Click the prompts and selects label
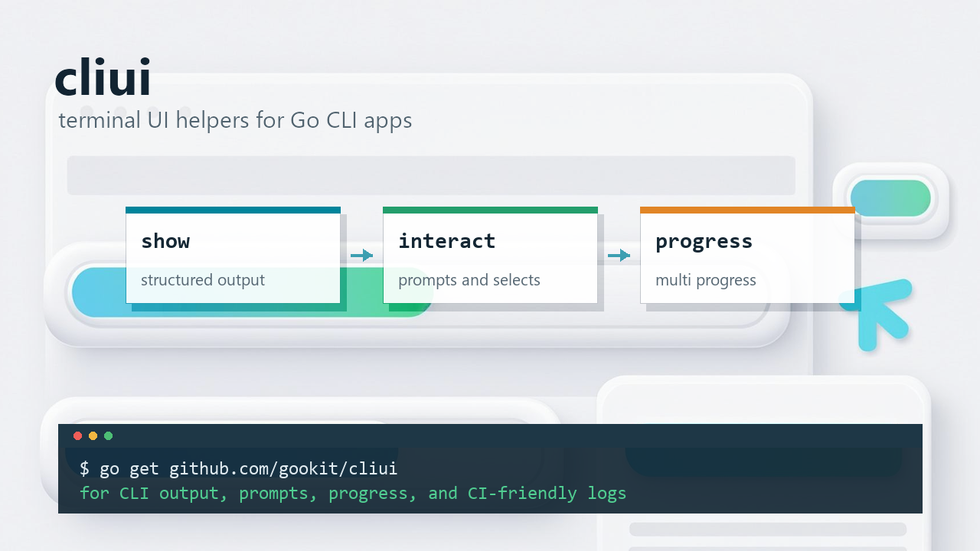 469,280
